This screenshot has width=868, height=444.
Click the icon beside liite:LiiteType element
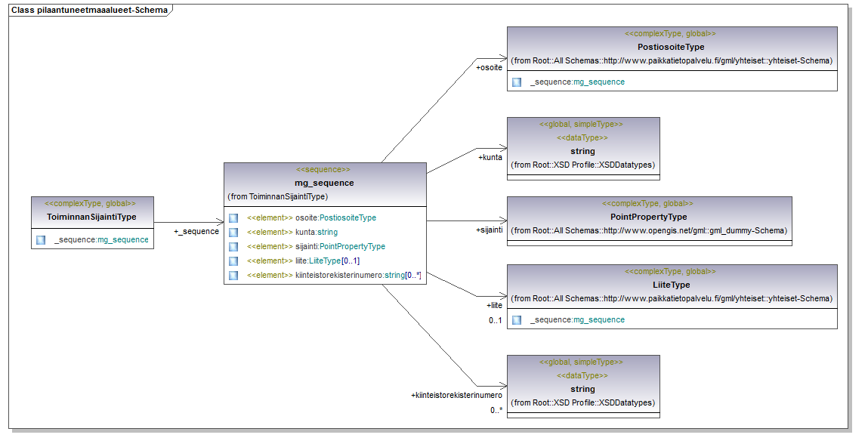click(233, 261)
